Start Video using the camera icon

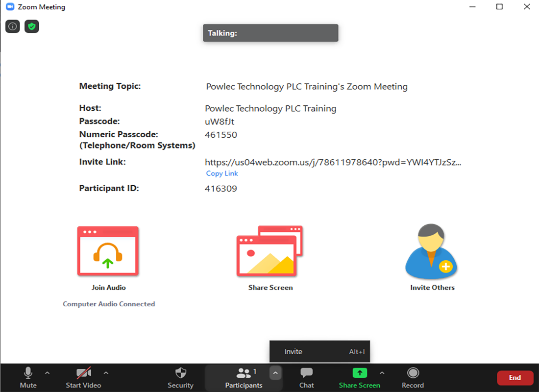[x=83, y=378]
